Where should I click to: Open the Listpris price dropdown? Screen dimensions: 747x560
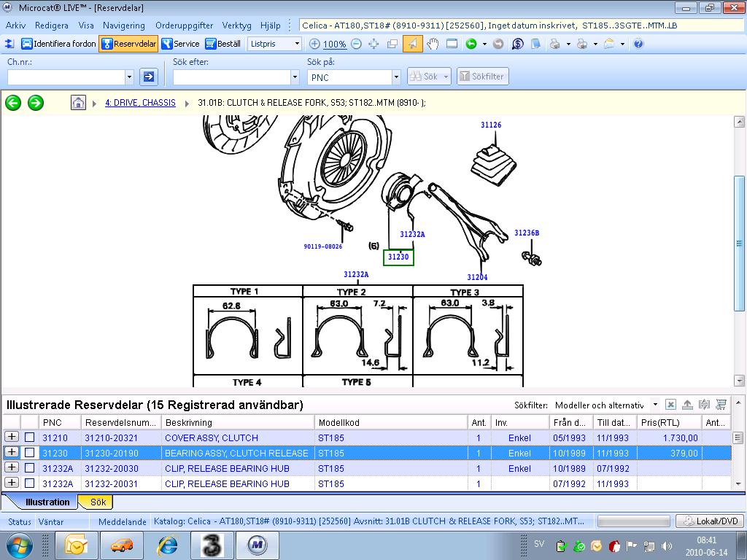[298, 44]
